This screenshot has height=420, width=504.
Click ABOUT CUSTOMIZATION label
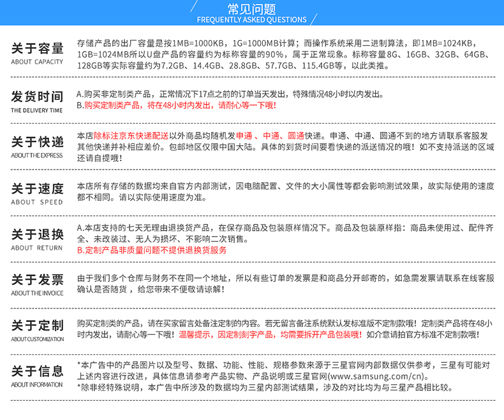tap(37, 339)
